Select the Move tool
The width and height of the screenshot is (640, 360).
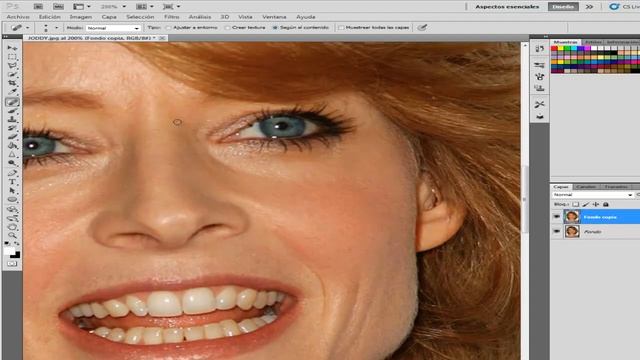click(x=12, y=48)
